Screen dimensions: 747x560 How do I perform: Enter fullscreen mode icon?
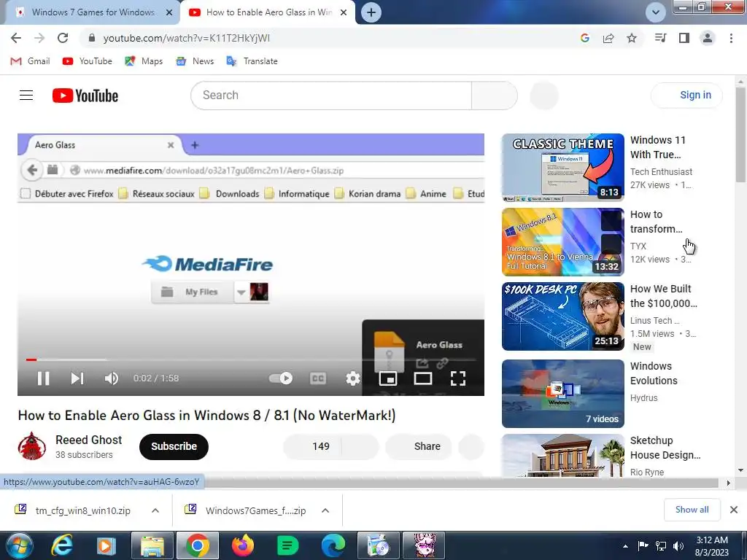click(x=458, y=378)
